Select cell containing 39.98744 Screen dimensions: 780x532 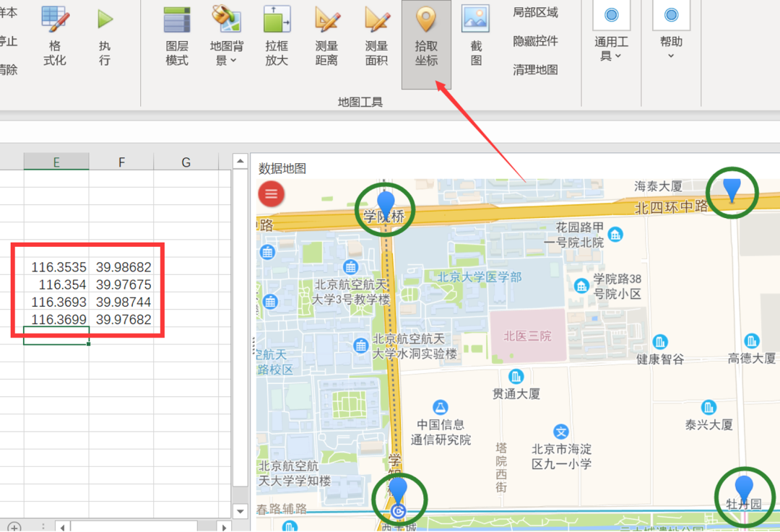[x=121, y=302]
